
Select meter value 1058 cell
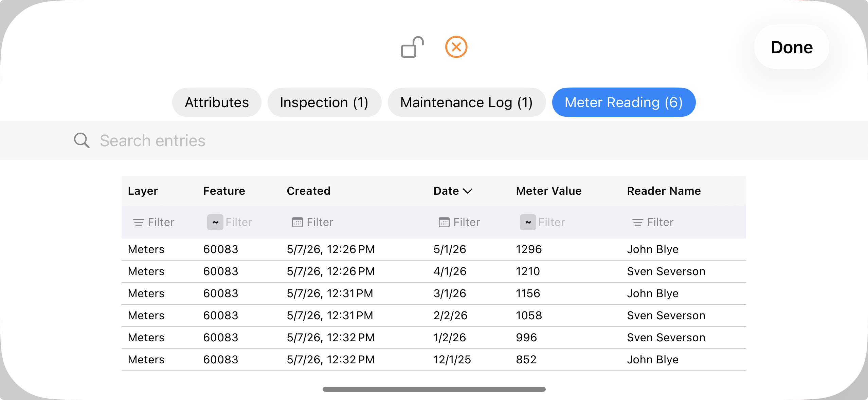click(529, 316)
